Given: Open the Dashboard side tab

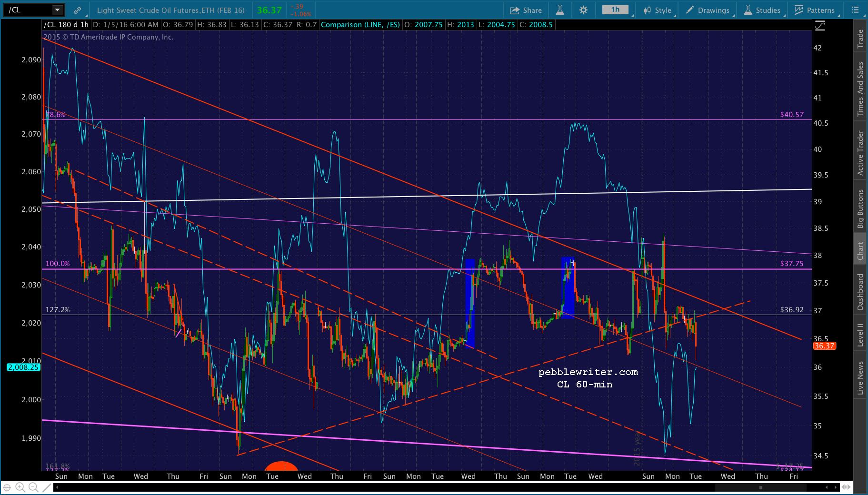Looking at the screenshot, I should pos(860,292).
